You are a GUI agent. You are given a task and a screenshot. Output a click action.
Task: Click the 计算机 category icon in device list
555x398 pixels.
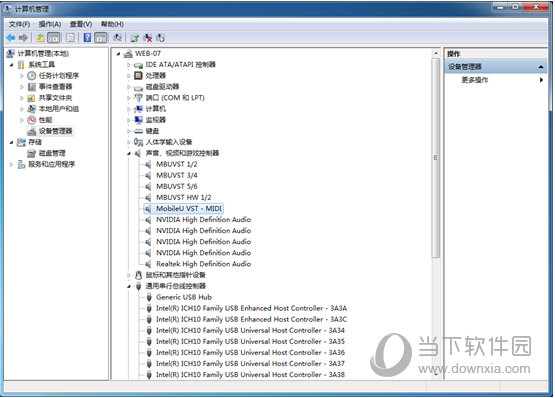pyautogui.click(x=138, y=109)
